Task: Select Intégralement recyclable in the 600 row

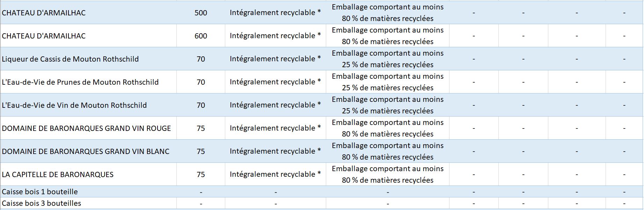Action: click(x=276, y=36)
